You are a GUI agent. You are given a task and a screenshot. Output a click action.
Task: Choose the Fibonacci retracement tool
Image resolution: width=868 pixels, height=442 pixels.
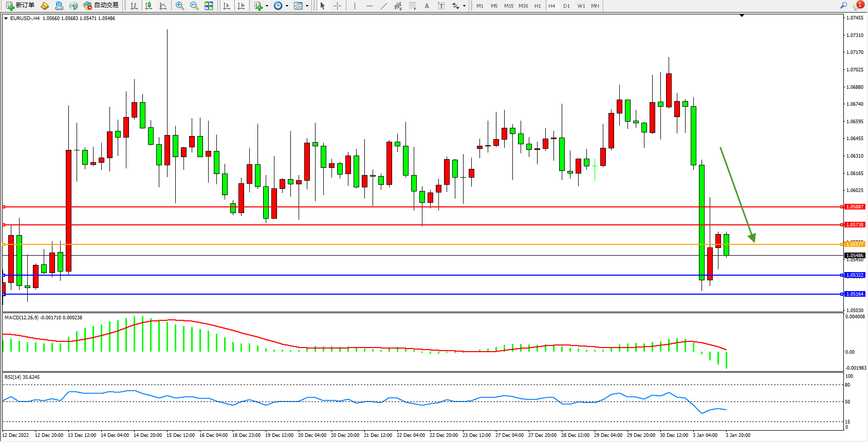pyautogui.click(x=412, y=6)
